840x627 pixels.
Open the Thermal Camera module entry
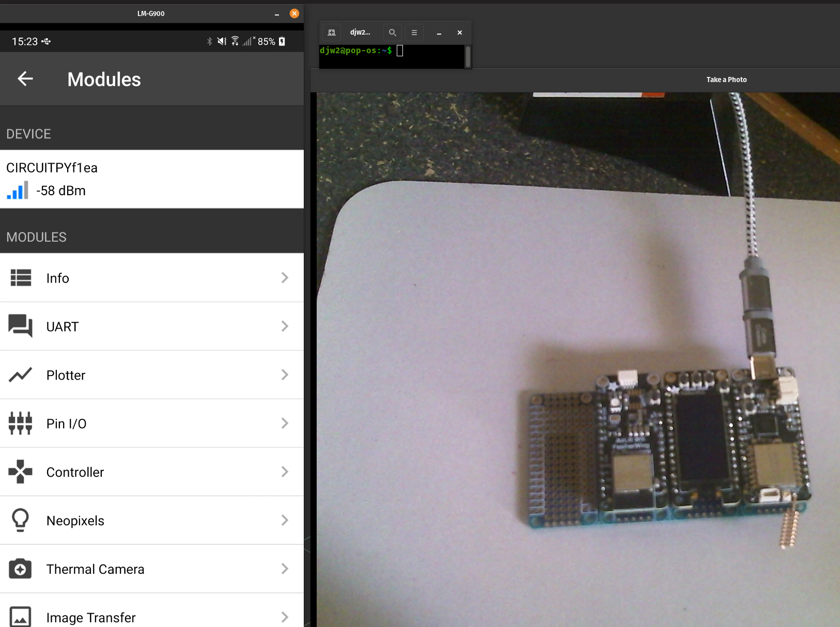(96, 569)
